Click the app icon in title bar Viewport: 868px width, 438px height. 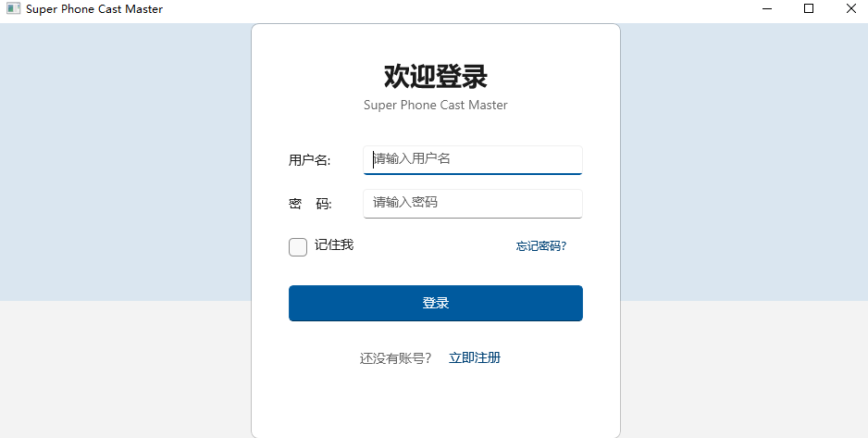[x=13, y=9]
